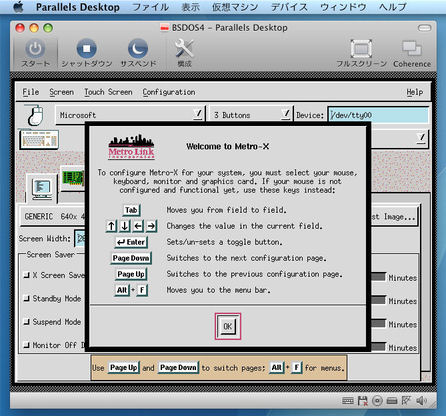Open the Parallels ファイル menu
446x416 pixels.
(x=150, y=7)
